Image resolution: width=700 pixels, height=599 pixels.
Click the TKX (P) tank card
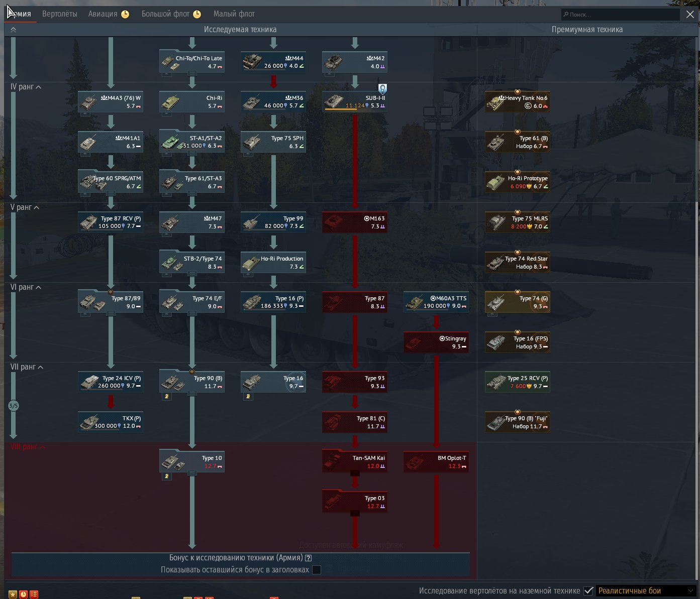[x=110, y=422]
